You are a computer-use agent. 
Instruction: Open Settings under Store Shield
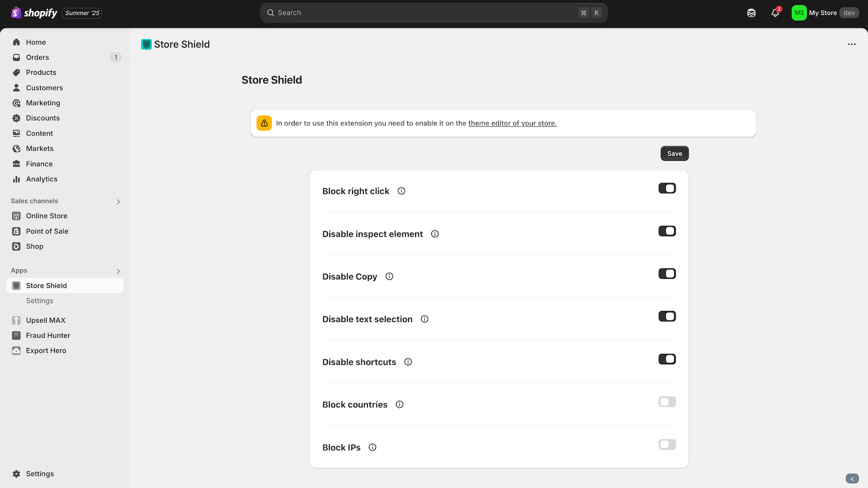[x=39, y=300]
